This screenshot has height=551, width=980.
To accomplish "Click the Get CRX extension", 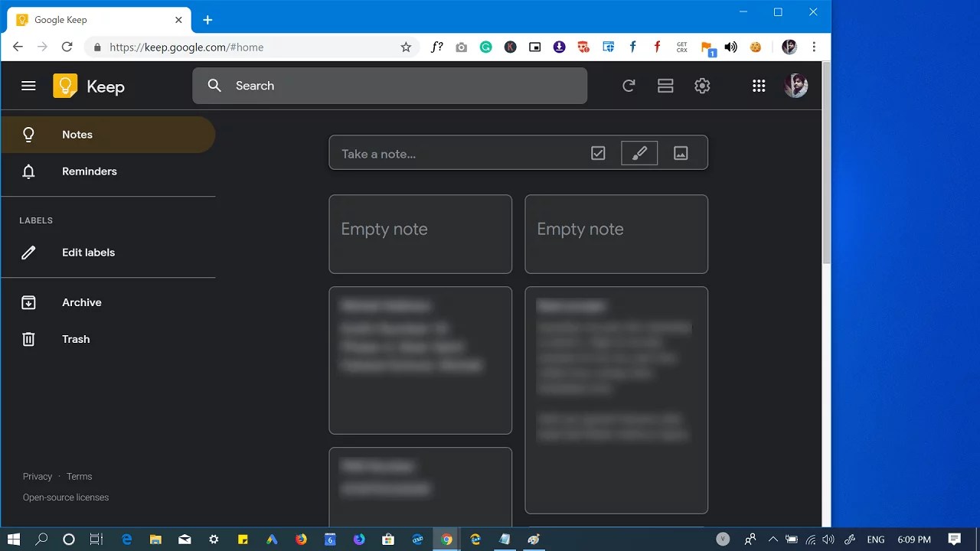I will (x=681, y=47).
